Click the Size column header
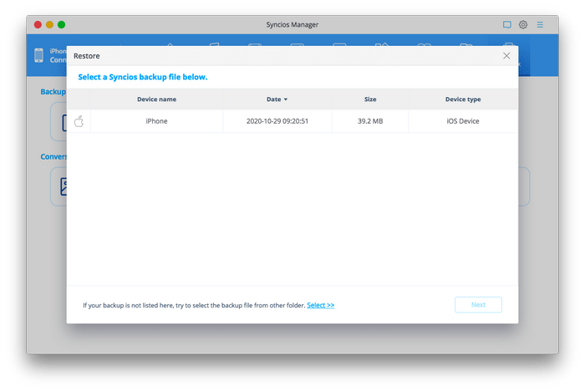This screenshot has width=585, height=392. click(370, 99)
